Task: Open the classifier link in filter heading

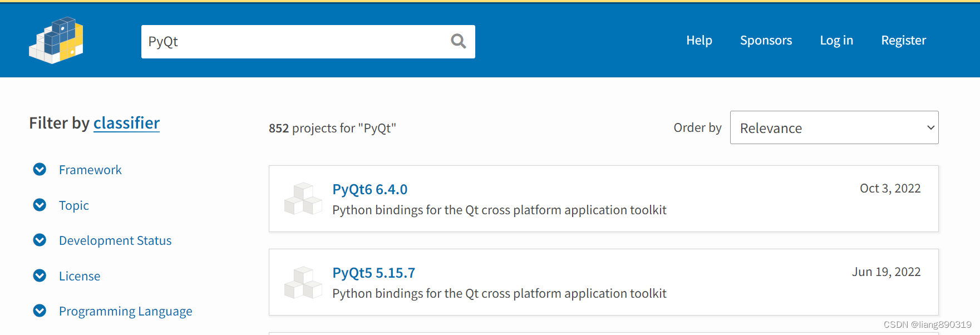Action: click(126, 123)
